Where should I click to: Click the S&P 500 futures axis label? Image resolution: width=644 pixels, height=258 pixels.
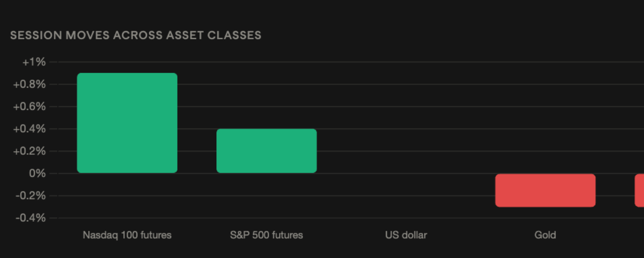(267, 235)
